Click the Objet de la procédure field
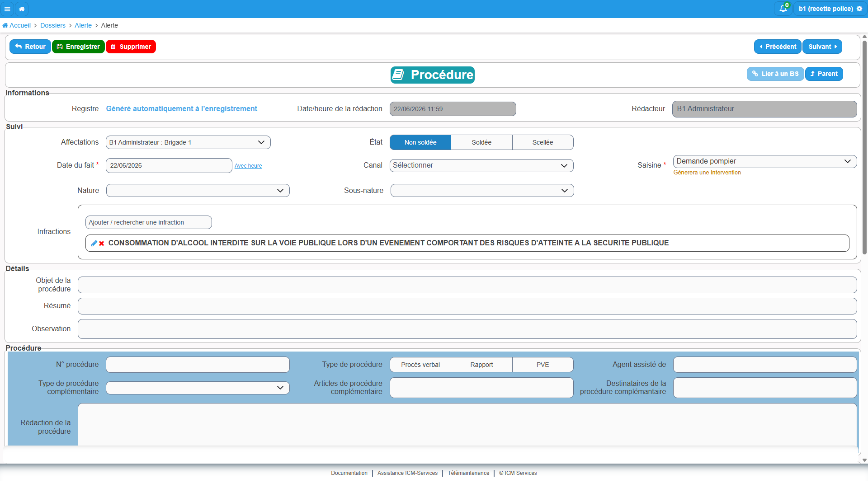Viewport: 868px width, 488px height. tap(467, 285)
